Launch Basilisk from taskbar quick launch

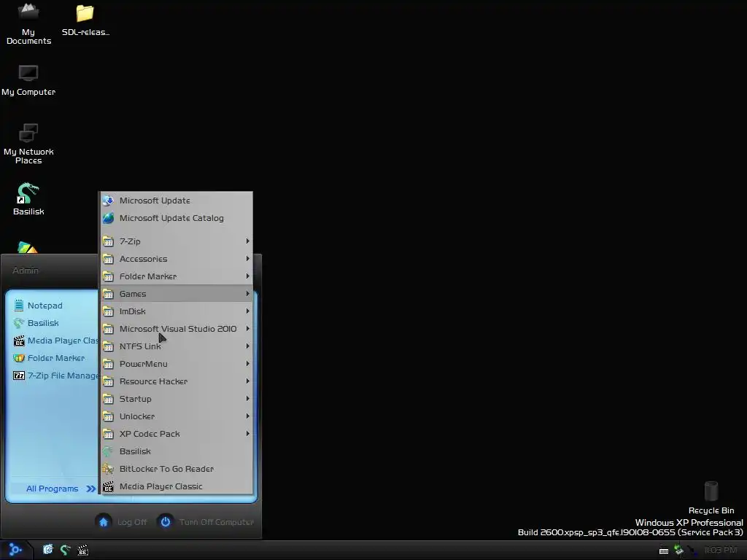coord(65,550)
